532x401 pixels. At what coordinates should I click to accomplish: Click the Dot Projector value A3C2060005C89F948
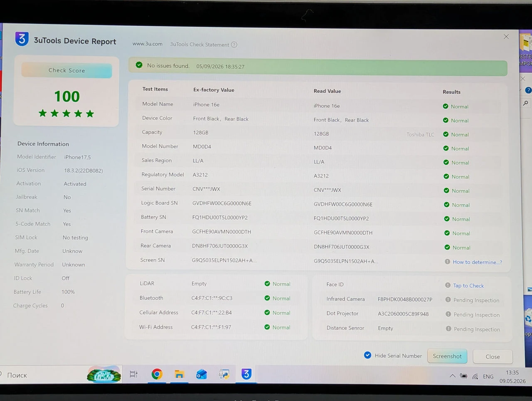coord(403,314)
